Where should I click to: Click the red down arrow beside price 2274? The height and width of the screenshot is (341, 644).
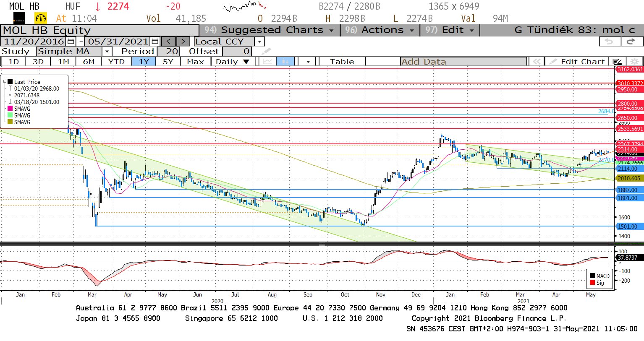tap(98, 7)
